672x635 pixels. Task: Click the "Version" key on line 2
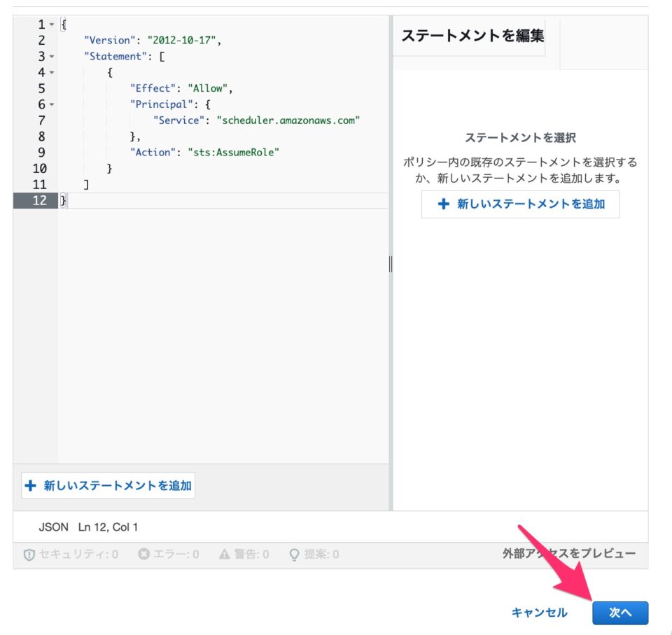pyautogui.click(x=109, y=41)
